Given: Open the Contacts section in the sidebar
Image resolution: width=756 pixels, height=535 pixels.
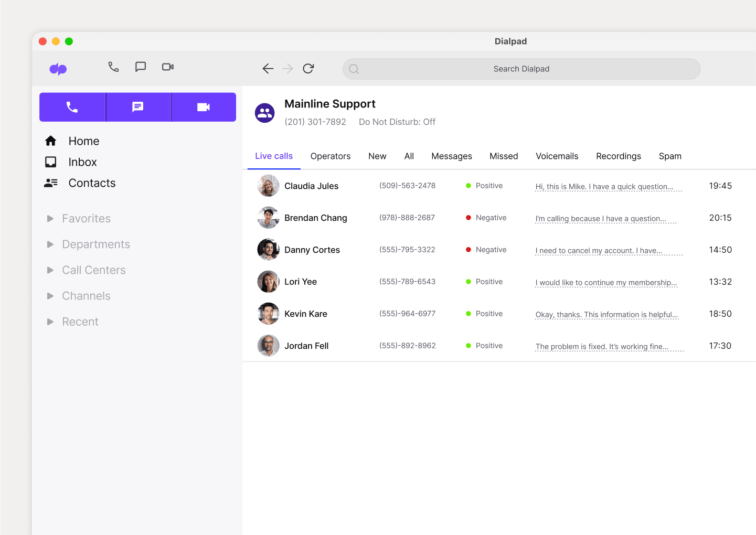Looking at the screenshot, I should 92,183.
